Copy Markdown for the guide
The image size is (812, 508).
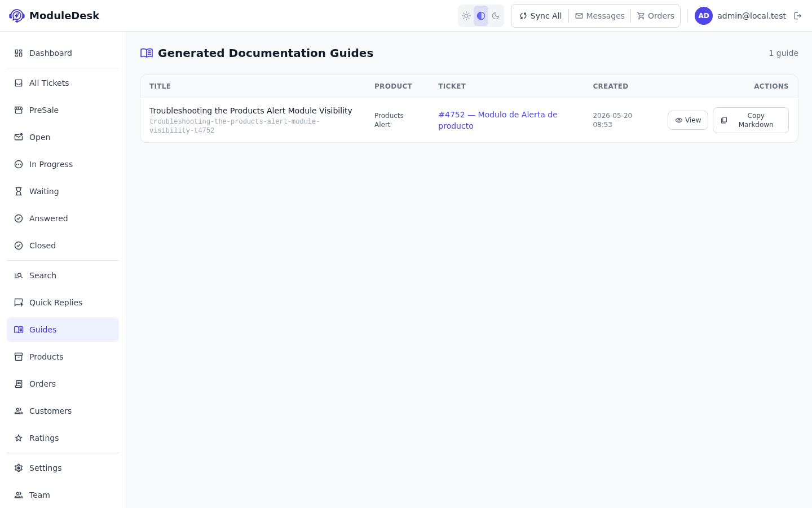751,120
